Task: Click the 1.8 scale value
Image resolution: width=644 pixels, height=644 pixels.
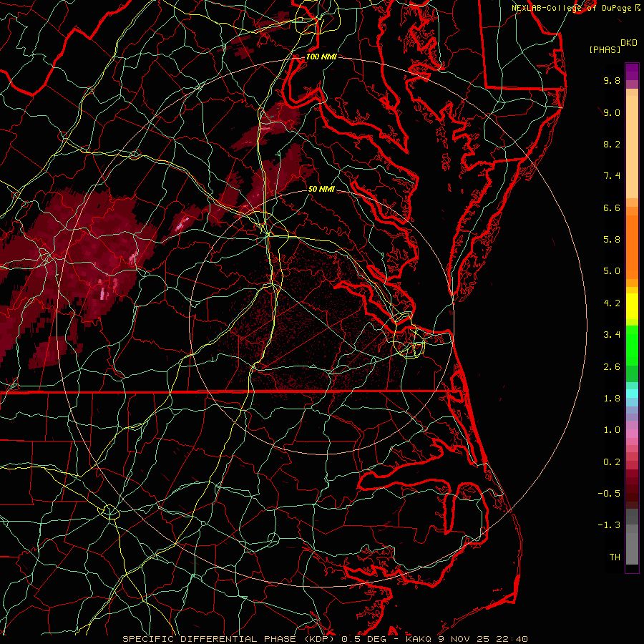Action: point(612,399)
